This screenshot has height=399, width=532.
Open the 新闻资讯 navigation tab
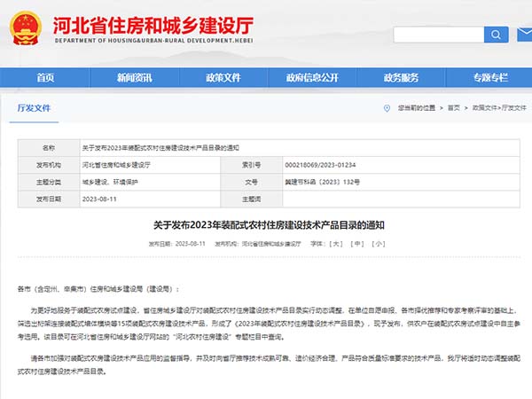click(134, 77)
